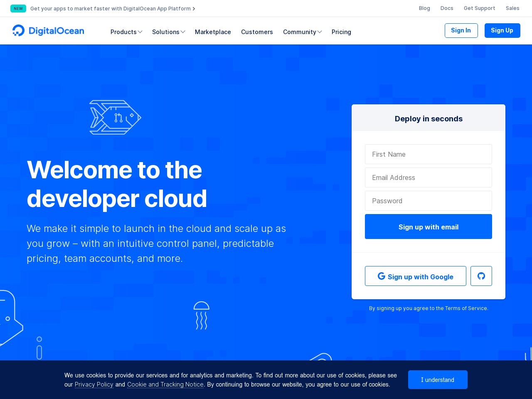Image resolution: width=532 pixels, height=399 pixels.
Task: Click the Docs link
Action: [447, 8]
